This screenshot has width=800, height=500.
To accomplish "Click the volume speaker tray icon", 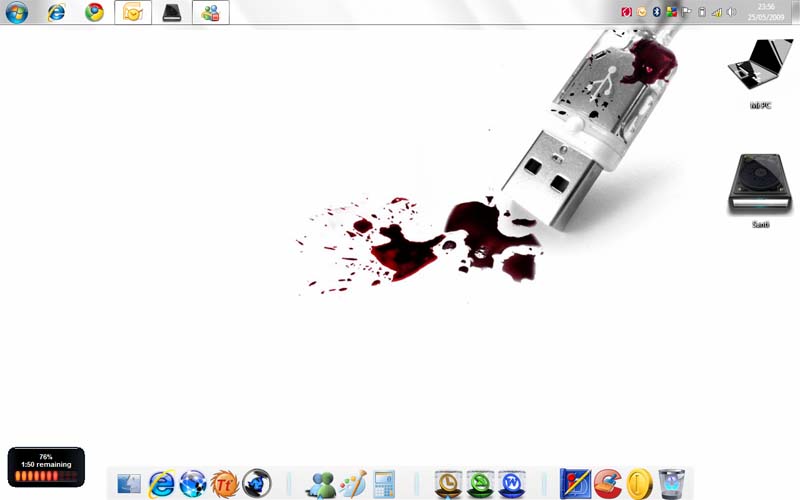I will (x=732, y=12).
